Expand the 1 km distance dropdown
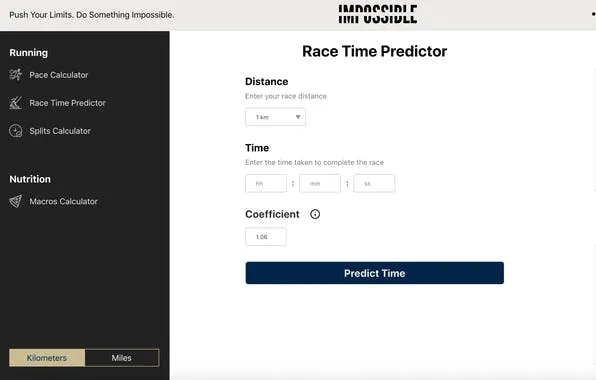 point(276,117)
